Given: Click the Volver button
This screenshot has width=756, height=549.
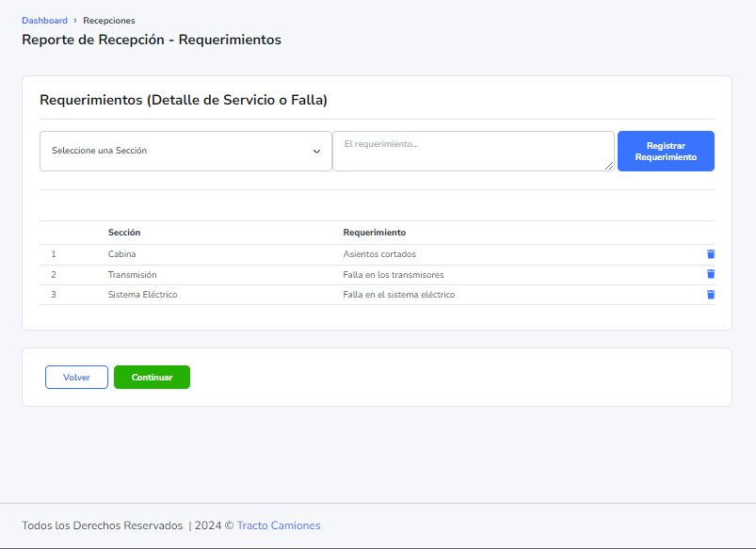Looking at the screenshot, I should (x=76, y=378).
